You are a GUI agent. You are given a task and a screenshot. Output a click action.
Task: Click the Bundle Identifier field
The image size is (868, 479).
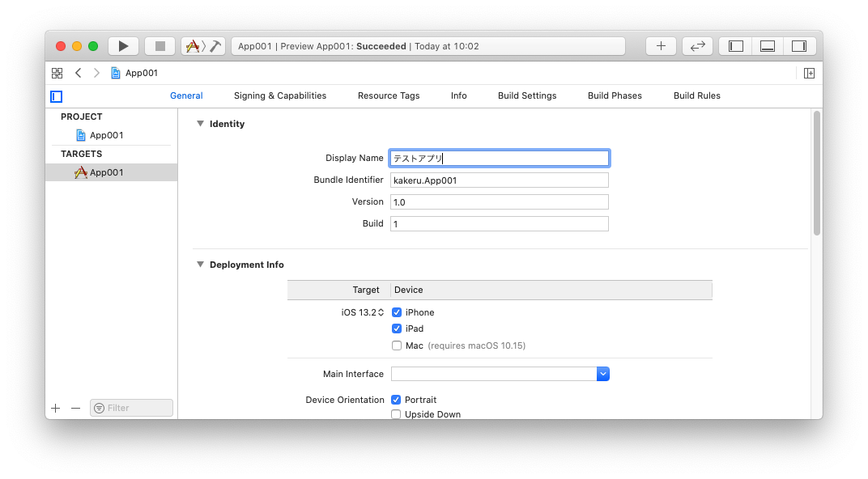click(x=500, y=180)
